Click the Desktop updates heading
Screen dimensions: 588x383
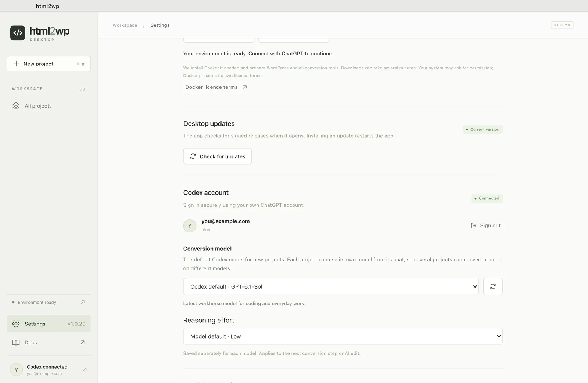coord(209,124)
